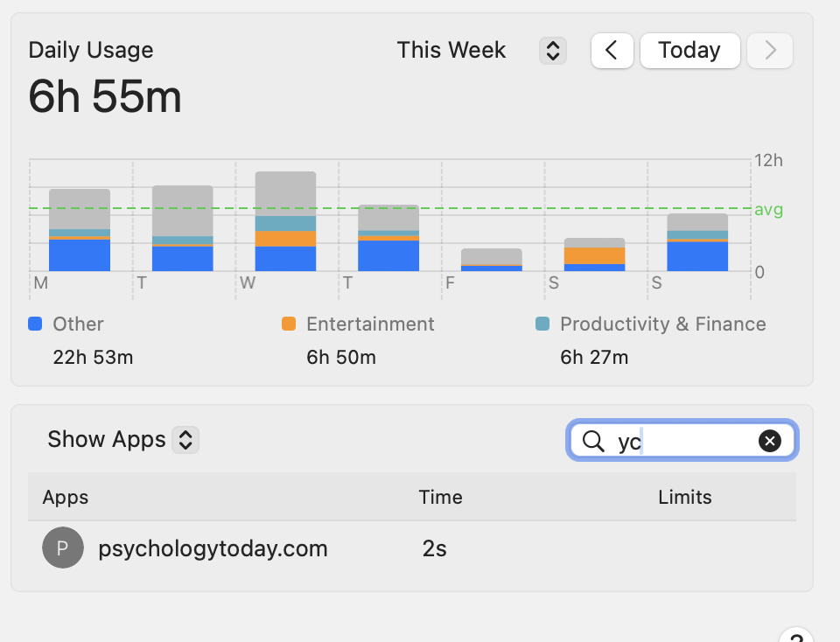The height and width of the screenshot is (642, 840).
Task: Select the psychologytoday.com row
Action: 411,548
